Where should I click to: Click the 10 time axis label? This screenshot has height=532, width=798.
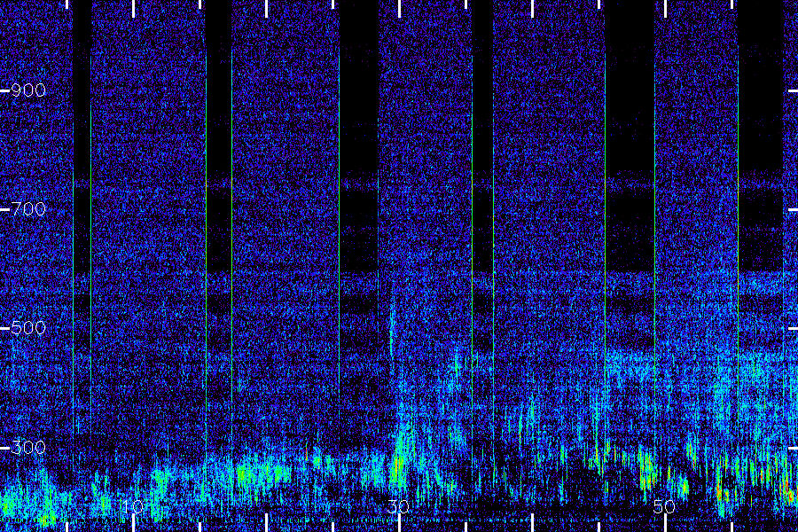132,506
